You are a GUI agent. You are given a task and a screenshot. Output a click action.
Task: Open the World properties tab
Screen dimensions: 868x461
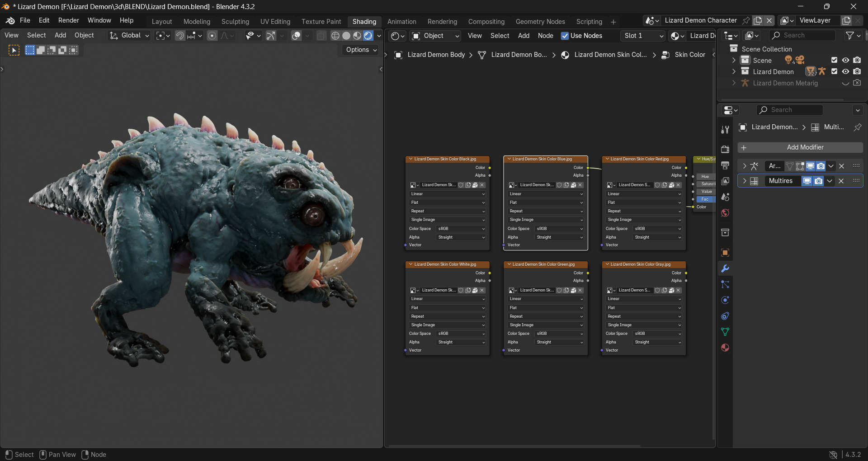pos(725,213)
